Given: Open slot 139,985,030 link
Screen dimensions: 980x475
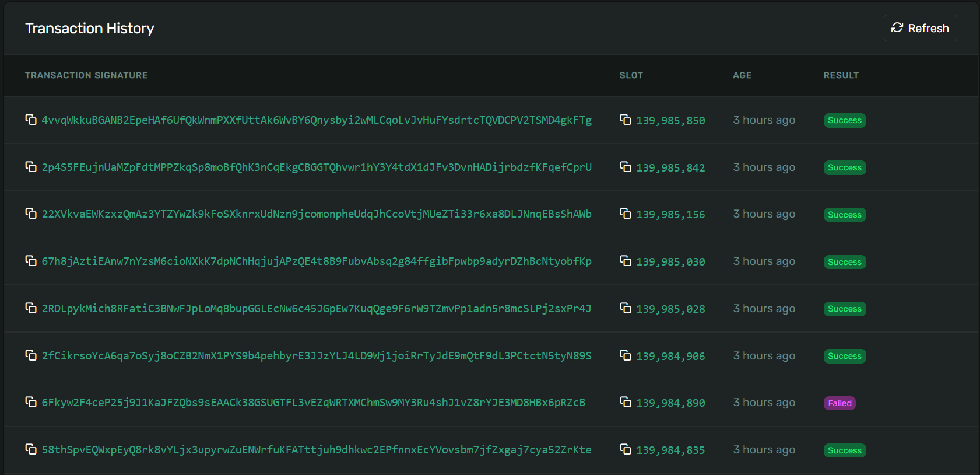Looking at the screenshot, I should (x=670, y=262).
